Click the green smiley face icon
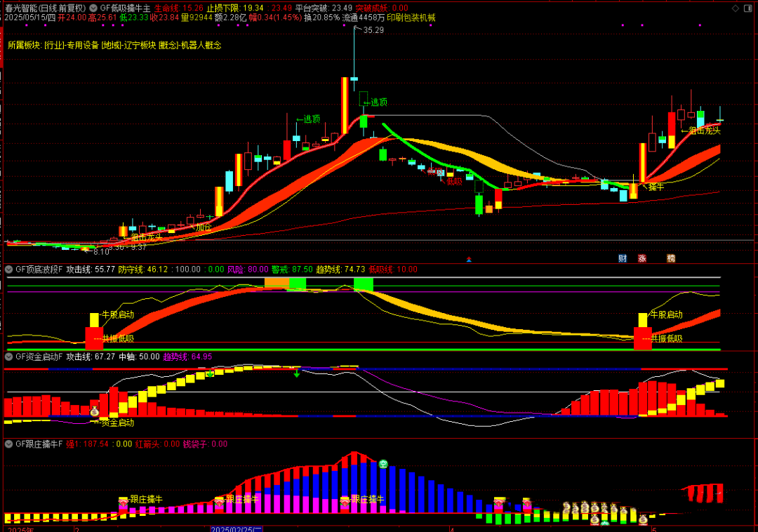 coord(383,464)
